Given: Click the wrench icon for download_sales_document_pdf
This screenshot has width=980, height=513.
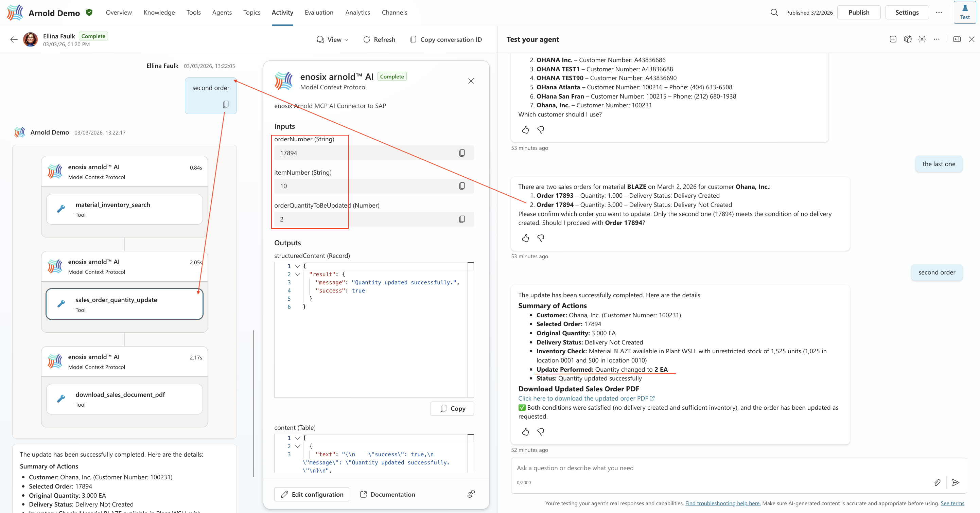Looking at the screenshot, I should click(x=61, y=399).
